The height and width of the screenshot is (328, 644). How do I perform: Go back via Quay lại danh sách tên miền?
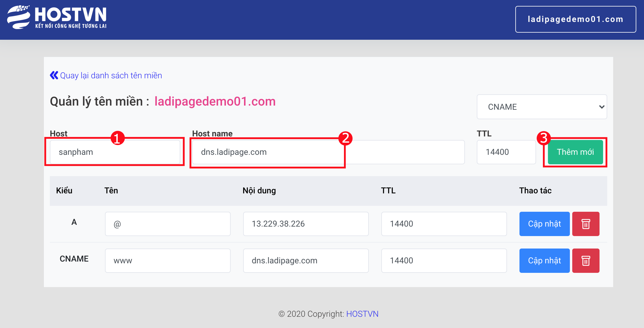point(111,76)
